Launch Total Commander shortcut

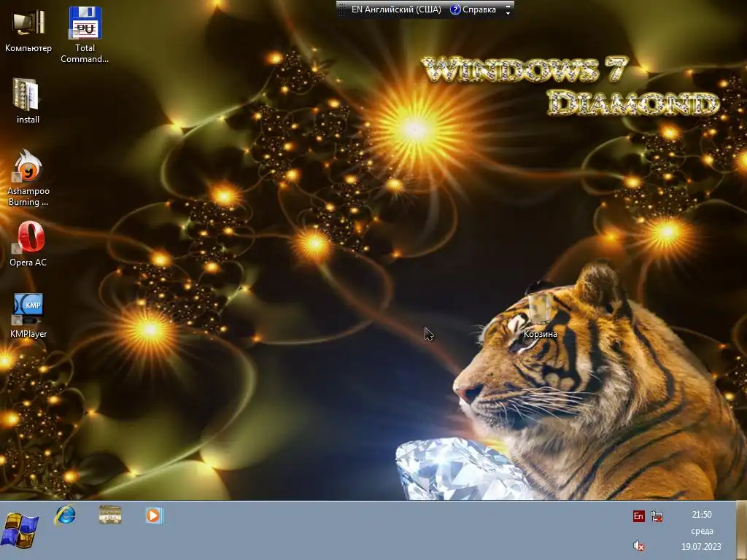point(85,35)
